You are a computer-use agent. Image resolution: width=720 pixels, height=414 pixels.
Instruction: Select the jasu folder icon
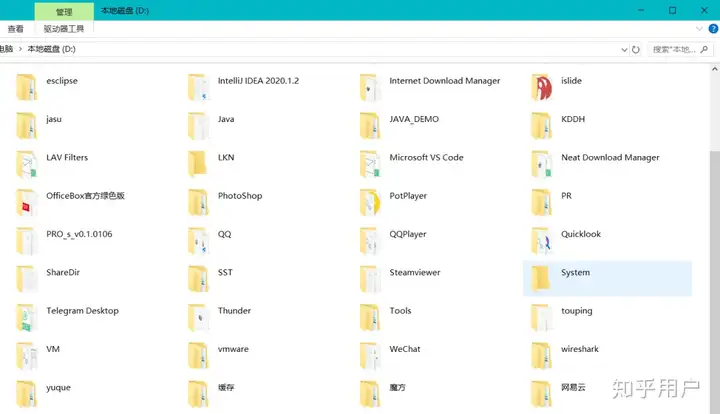coord(26,126)
